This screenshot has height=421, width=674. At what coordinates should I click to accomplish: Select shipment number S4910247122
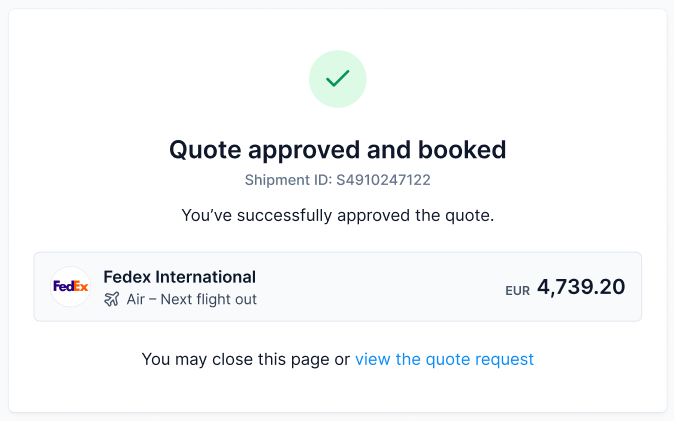383,180
